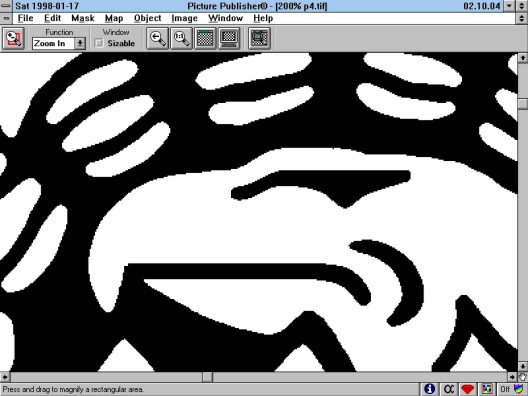Image resolution: width=528 pixels, height=396 pixels.
Task: Open the Mask menu
Action: pos(83,18)
